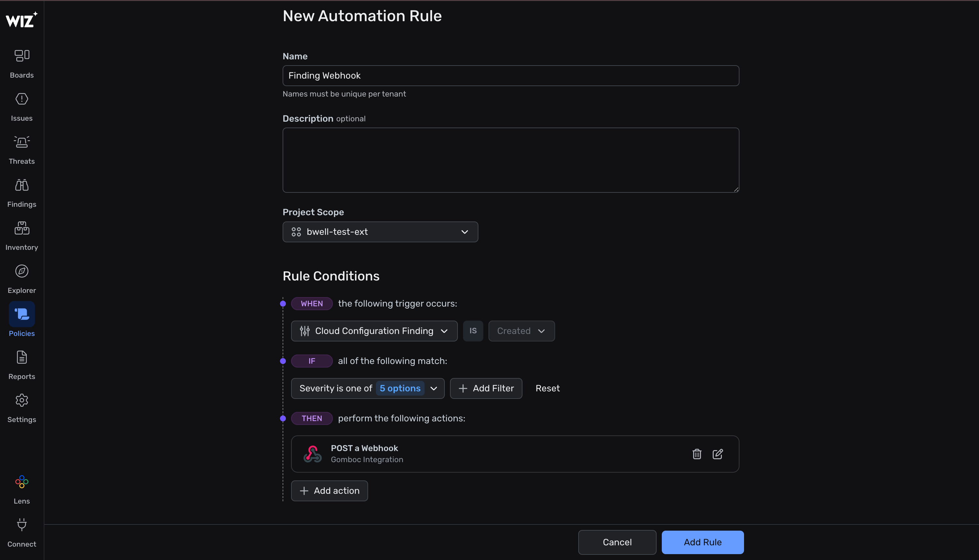Click the 'New Automation Rule' heading
Viewport: 979px width, 560px height.
(x=362, y=16)
